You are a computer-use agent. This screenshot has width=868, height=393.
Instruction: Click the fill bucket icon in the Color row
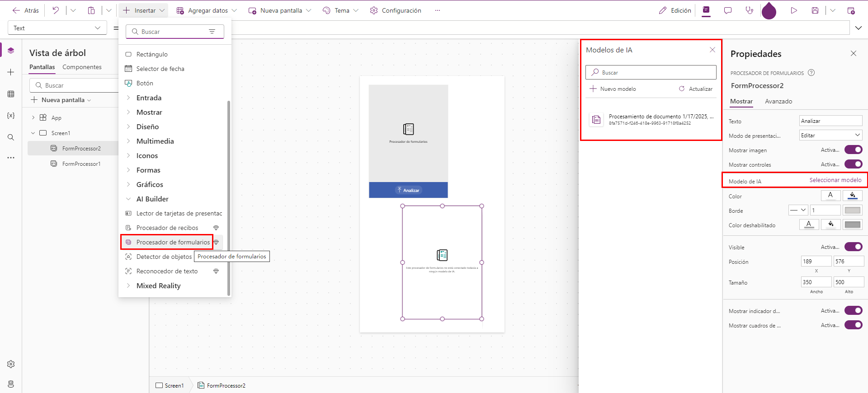[853, 196]
